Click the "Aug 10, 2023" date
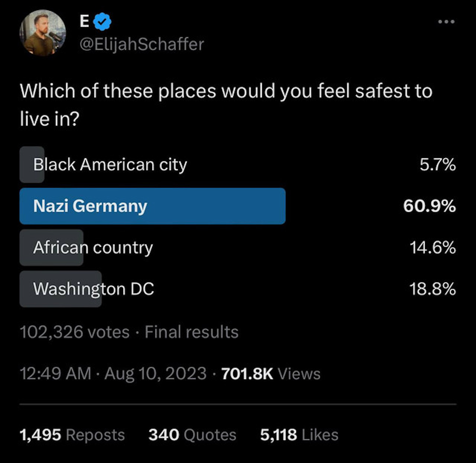 pyautogui.click(x=155, y=373)
